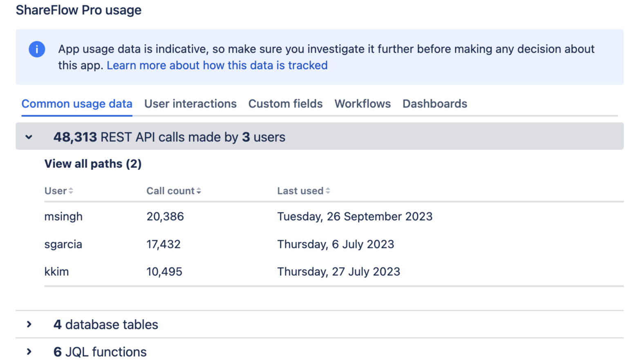Click Learn more about how this data is tracked
This screenshot has width=640, height=364.
click(x=217, y=65)
